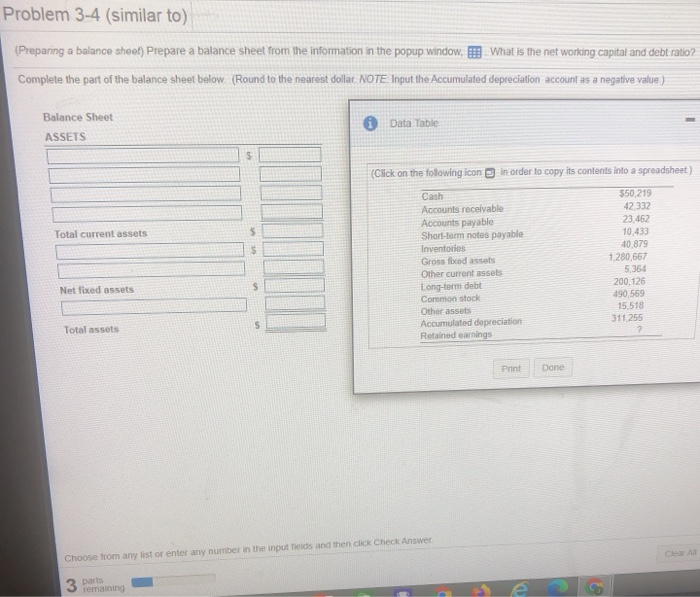The width and height of the screenshot is (700, 597).
Task: Click the parts remaining progress bar
Action: point(173,581)
